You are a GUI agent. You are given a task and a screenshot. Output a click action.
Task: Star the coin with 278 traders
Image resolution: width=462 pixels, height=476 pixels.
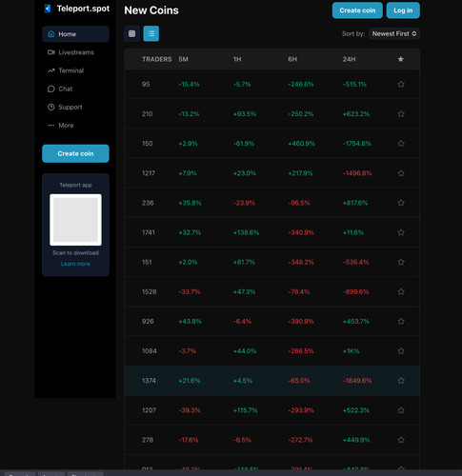pyautogui.click(x=401, y=440)
